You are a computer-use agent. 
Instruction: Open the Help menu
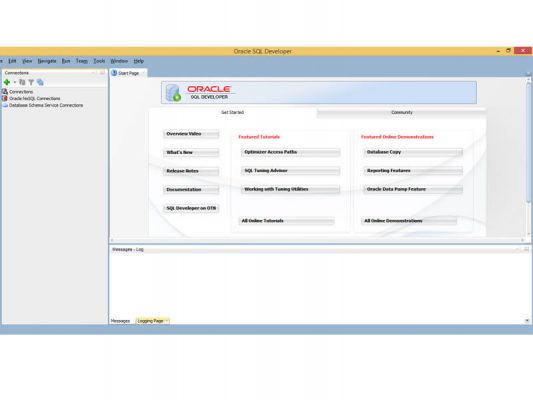[x=139, y=61]
